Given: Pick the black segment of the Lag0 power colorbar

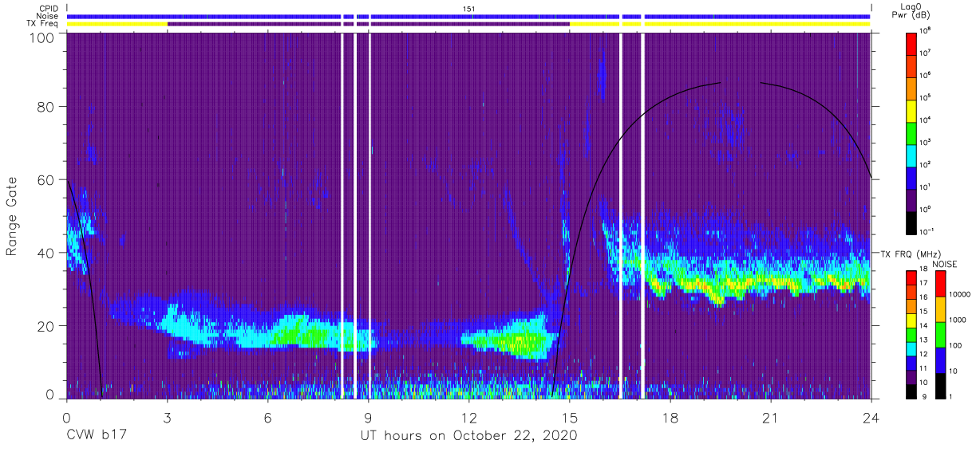Looking at the screenshot, I should [x=911, y=222].
